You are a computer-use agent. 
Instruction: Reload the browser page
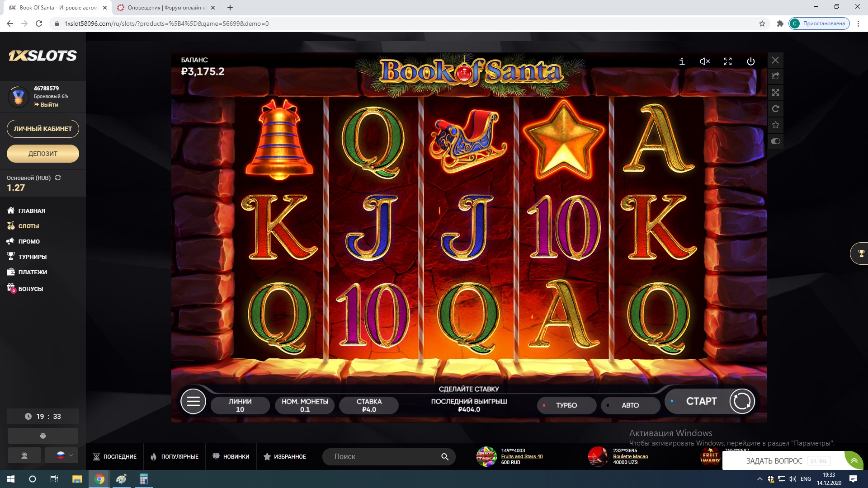39,23
